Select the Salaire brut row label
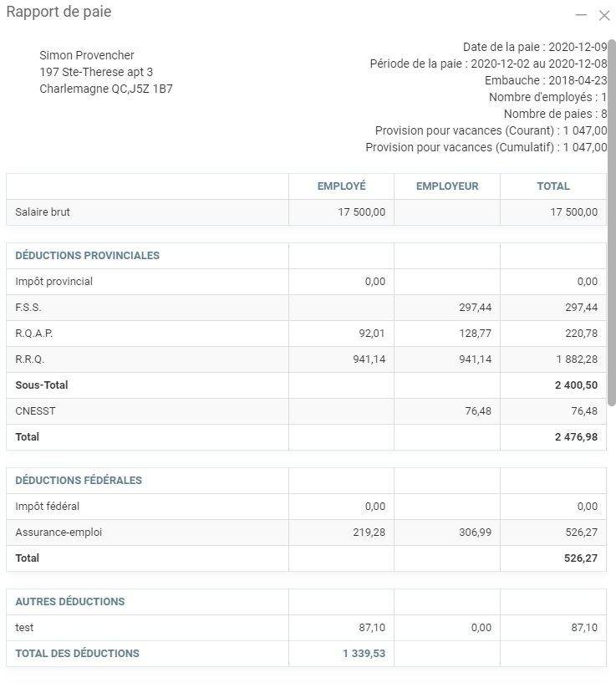Screen dimensions: 616x683 coord(43,212)
